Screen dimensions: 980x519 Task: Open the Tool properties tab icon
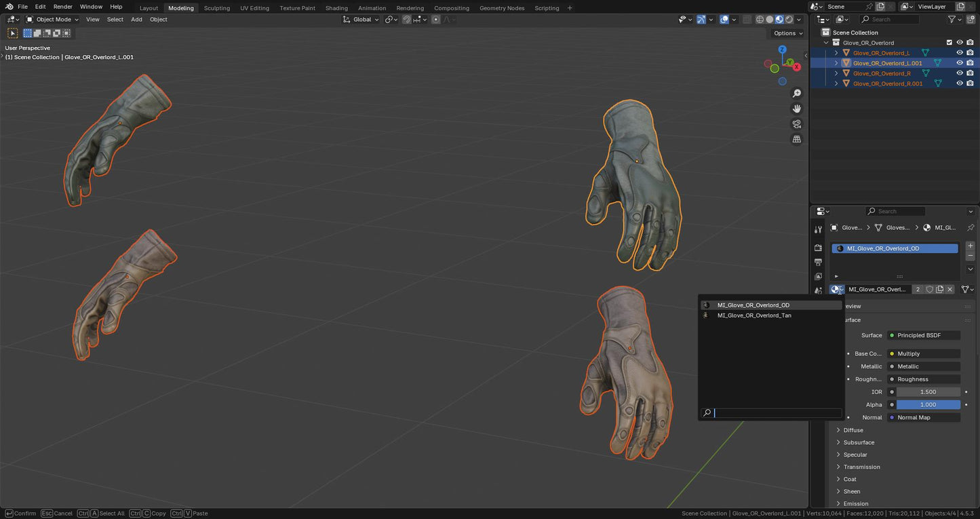pyautogui.click(x=818, y=230)
